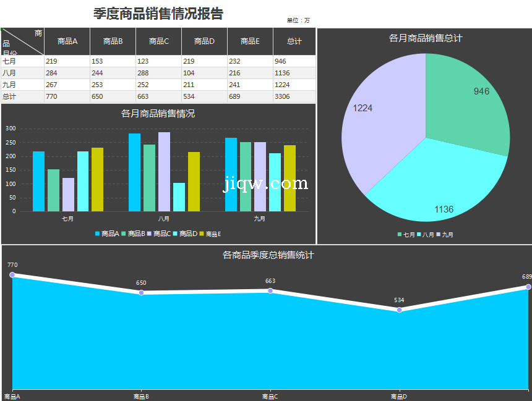
Task: Click the 九月 legend entry under pie chart
Action: click(444, 235)
